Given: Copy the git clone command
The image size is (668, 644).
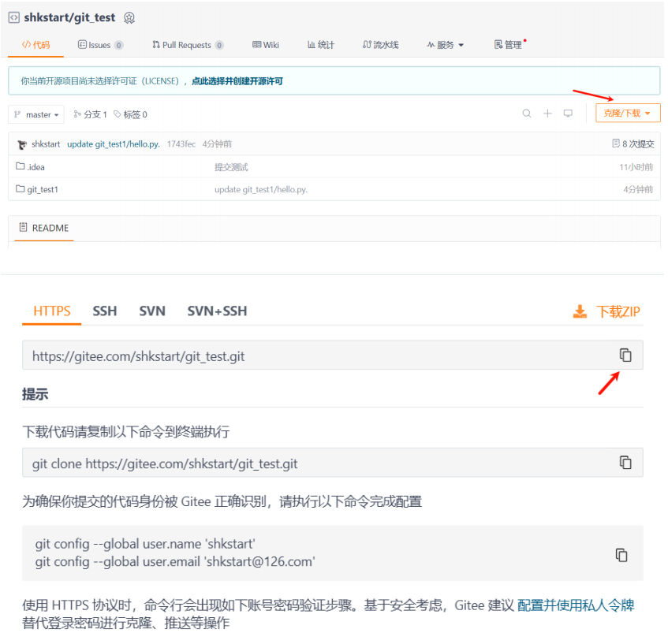Looking at the screenshot, I should 625,462.
